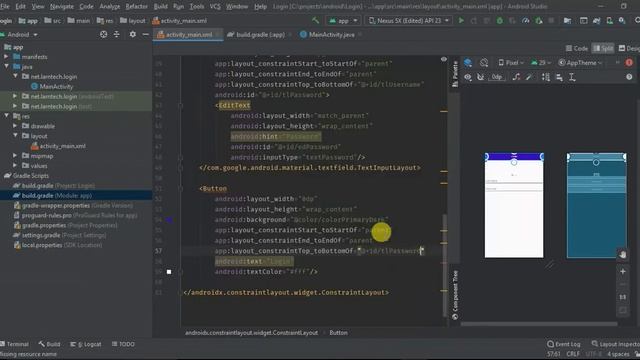Image resolution: width=640 pixels, height=360 pixels.
Task: Attach debugger to Android process icon
Action: tap(539, 20)
